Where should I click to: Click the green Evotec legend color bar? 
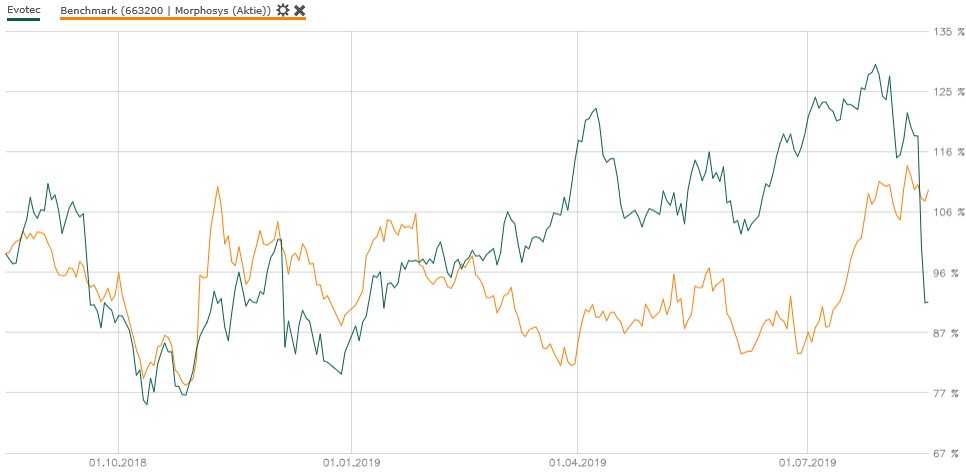tap(24, 20)
